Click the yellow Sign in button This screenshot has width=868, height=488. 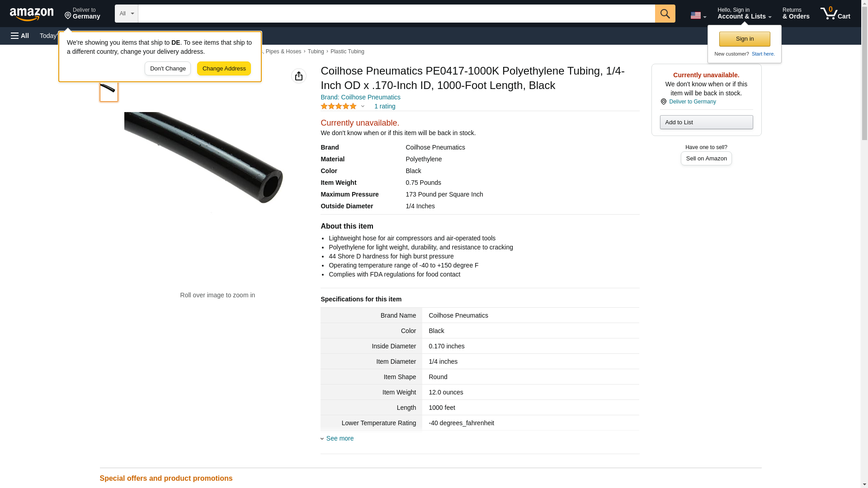pos(744,39)
